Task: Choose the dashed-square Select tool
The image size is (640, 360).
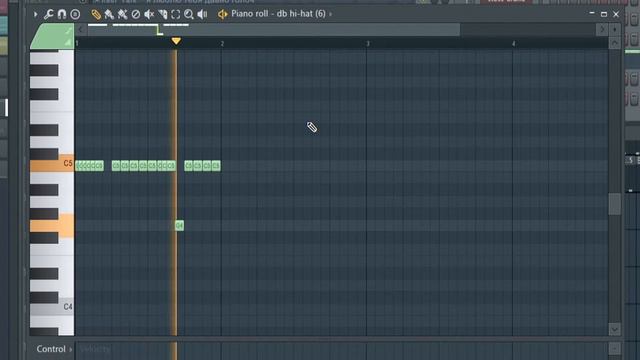Action: (x=176, y=14)
